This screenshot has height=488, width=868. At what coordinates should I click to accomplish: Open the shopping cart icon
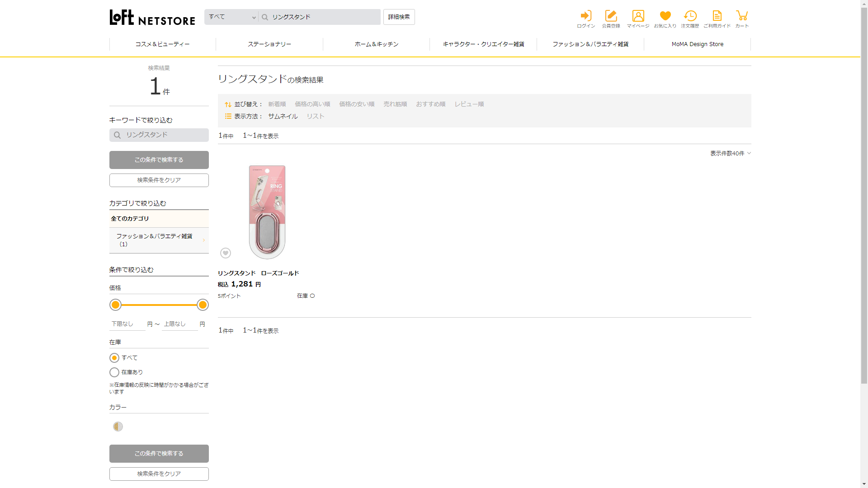[742, 19]
